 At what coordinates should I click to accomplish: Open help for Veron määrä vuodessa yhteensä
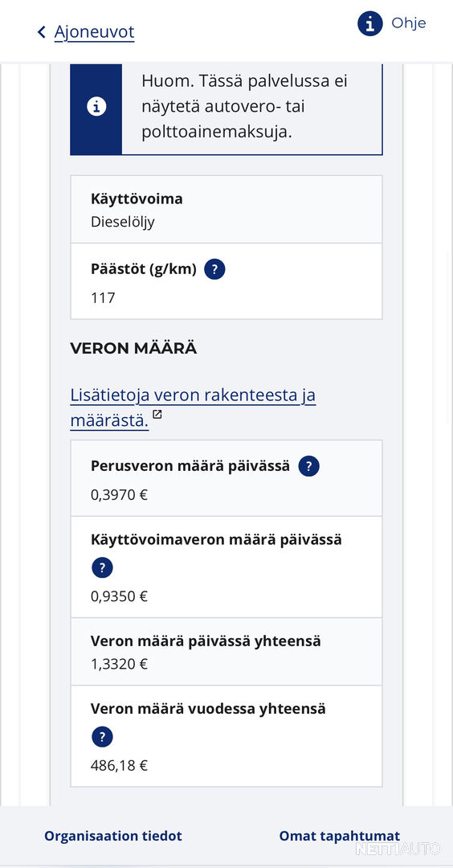coord(102,737)
